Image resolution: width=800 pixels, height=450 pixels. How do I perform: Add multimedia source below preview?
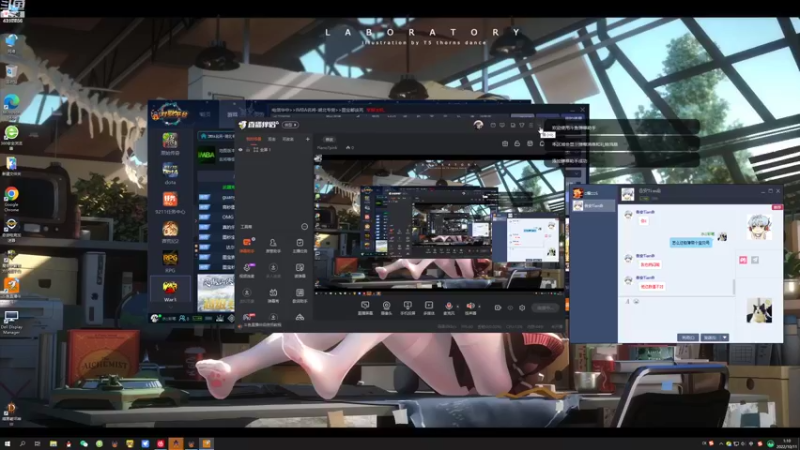pos(429,306)
